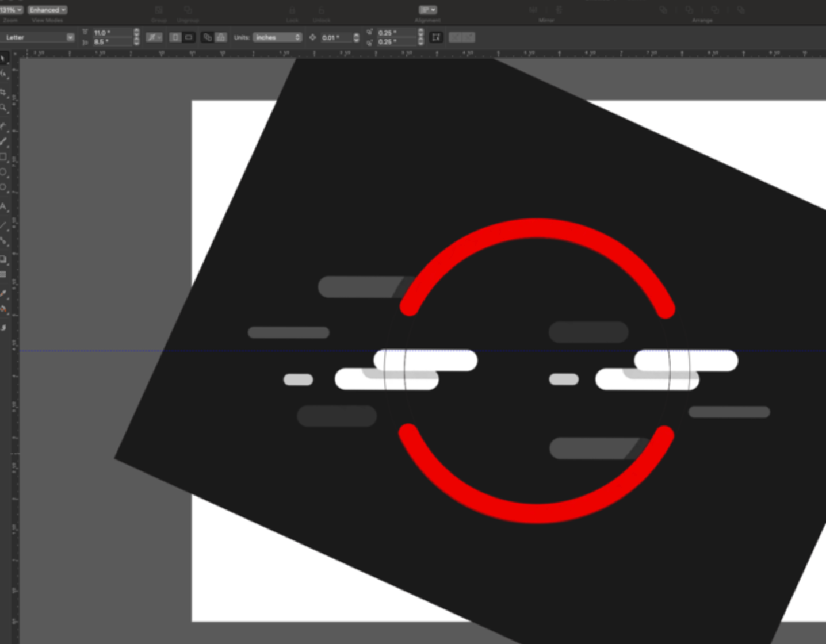826x644 pixels.
Task: Click the leftmost Arrange order icon
Action: tap(663, 10)
